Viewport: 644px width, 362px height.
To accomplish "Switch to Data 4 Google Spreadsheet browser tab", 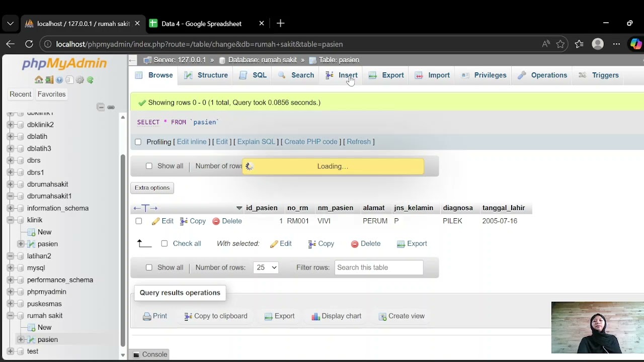I will pyautogui.click(x=207, y=24).
